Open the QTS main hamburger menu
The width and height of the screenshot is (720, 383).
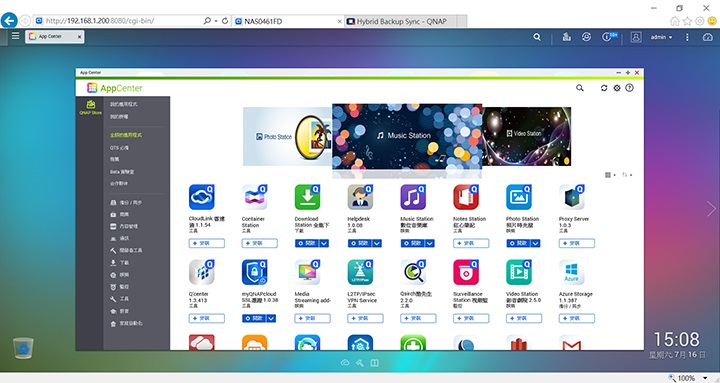(x=15, y=36)
